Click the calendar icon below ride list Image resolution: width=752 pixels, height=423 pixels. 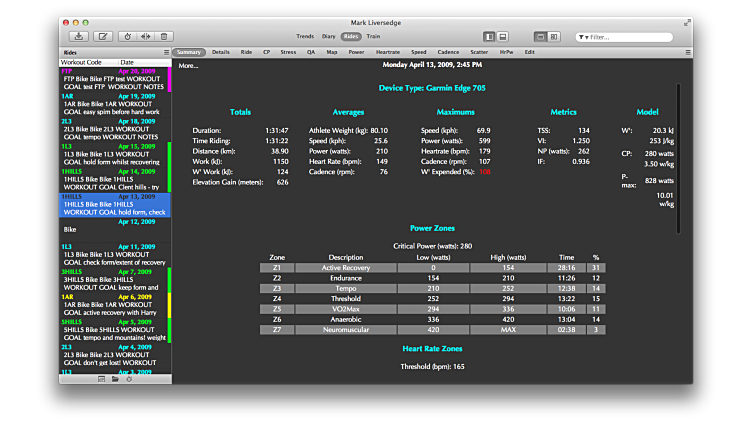coord(101,380)
